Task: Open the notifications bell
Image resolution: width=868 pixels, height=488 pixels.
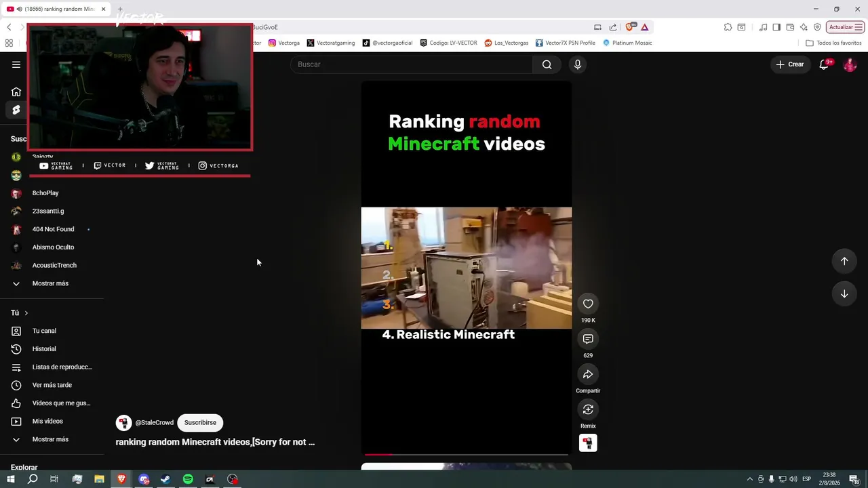Action: [824, 64]
